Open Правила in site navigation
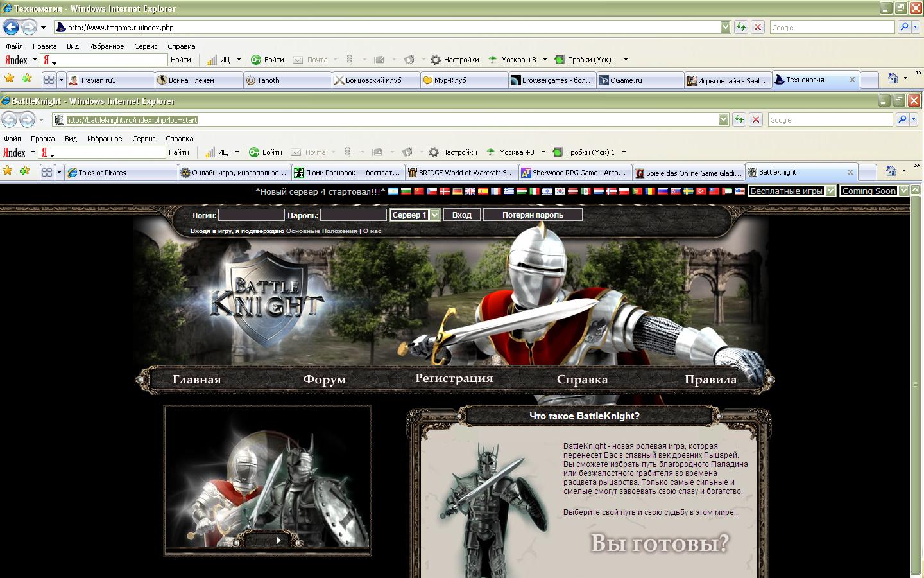The width and height of the screenshot is (924, 578). click(710, 380)
